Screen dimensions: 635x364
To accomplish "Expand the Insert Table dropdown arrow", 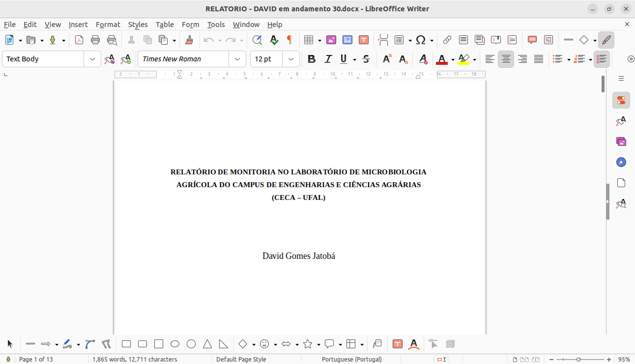I will pyautogui.click(x=319, y=40).
